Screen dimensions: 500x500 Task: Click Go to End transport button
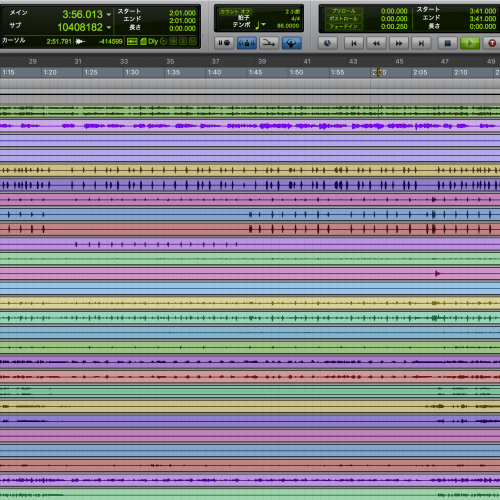[x=421, y=43]
